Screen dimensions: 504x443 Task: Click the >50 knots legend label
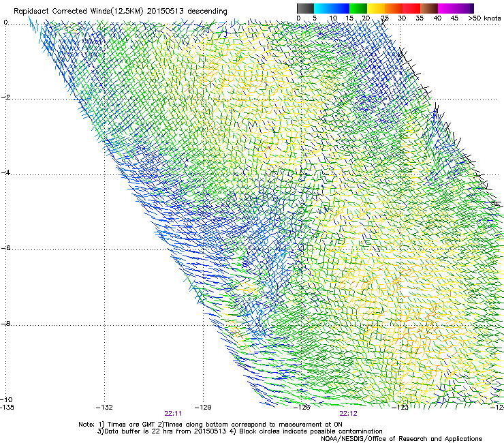(484, 18)
